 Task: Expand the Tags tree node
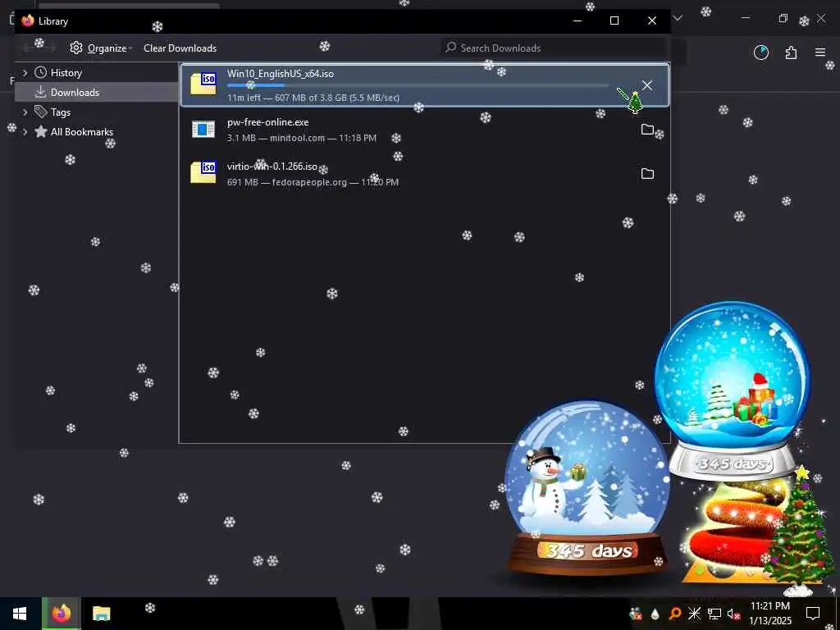25,112
